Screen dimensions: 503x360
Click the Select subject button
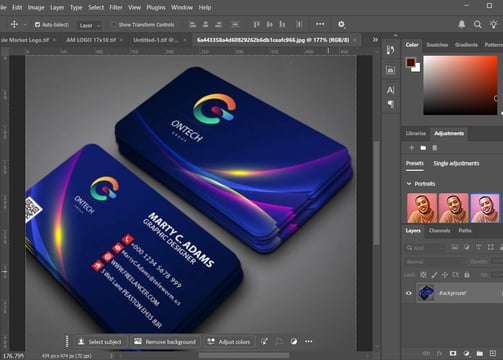[x=100, y=342]
